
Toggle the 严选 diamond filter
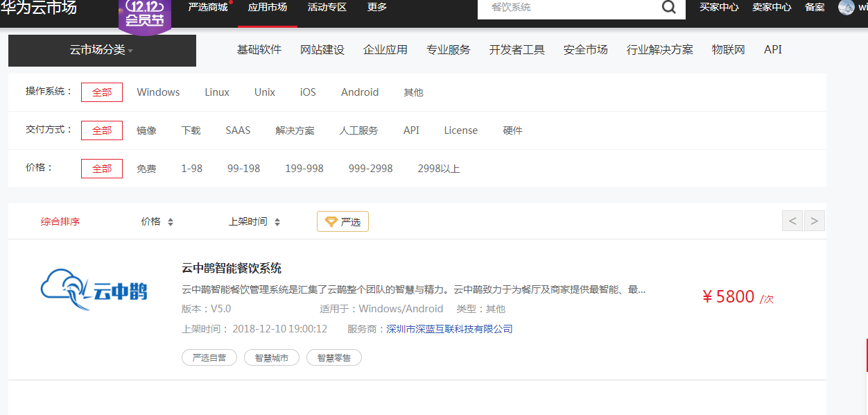click(342, 221)
